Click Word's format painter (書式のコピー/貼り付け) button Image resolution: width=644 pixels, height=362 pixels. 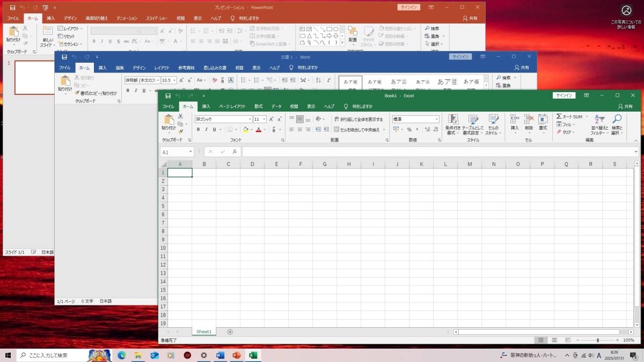[x=96, y=93]
